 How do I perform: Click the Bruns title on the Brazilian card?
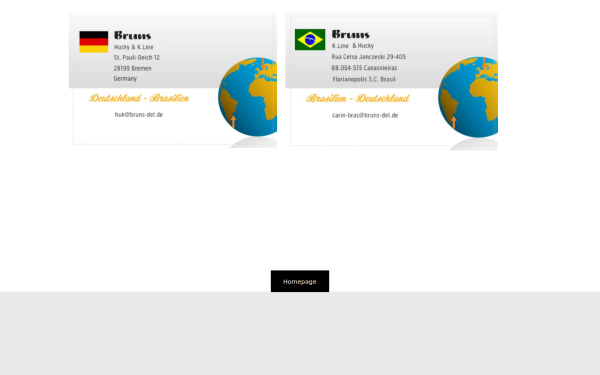click(x=351, y=34)
